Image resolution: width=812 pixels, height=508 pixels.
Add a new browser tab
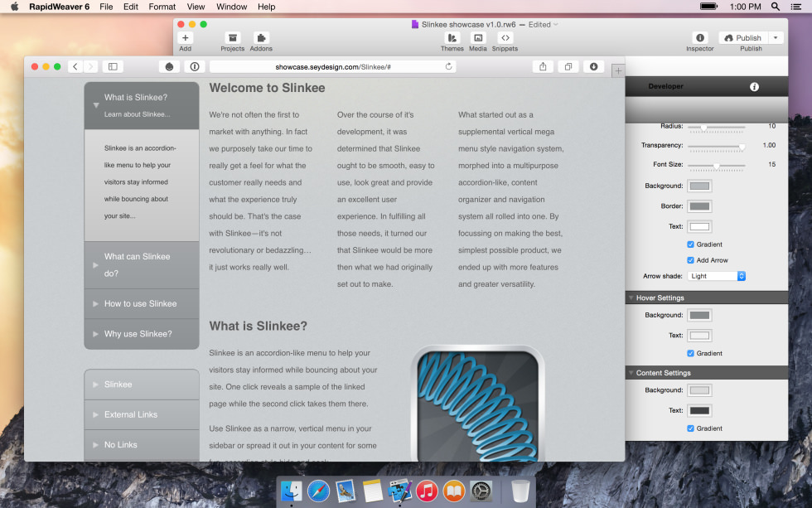pos(618,71)
